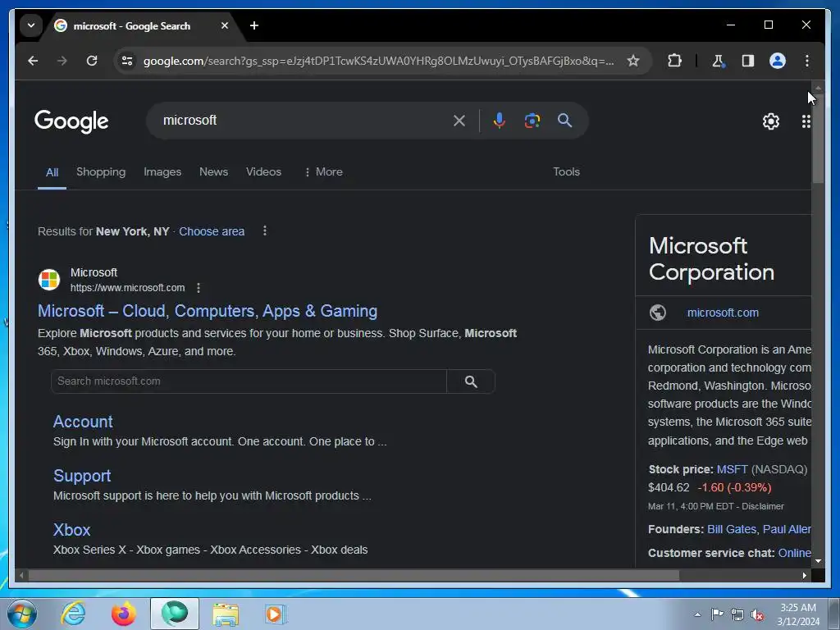Open Windows Explorer folder on taskbar

[226, 614]
